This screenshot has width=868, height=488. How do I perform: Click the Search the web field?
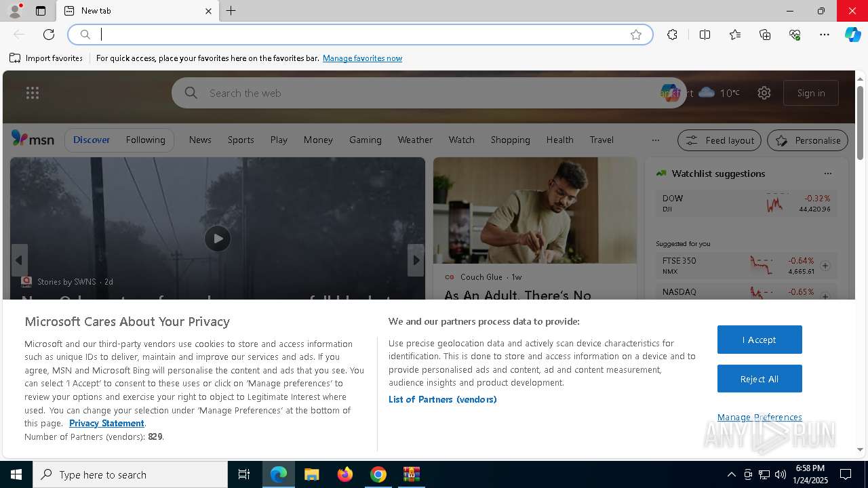(427, 93)
